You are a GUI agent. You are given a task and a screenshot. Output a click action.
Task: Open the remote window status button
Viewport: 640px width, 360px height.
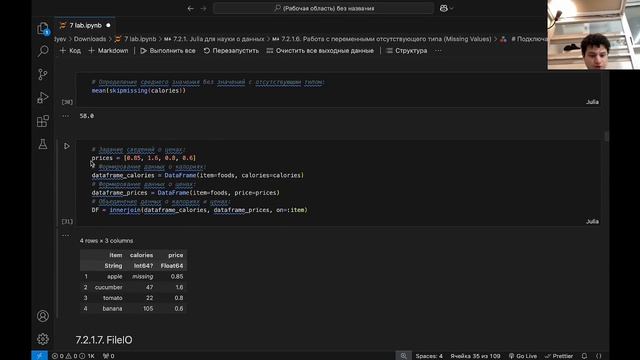coord(40,356)
